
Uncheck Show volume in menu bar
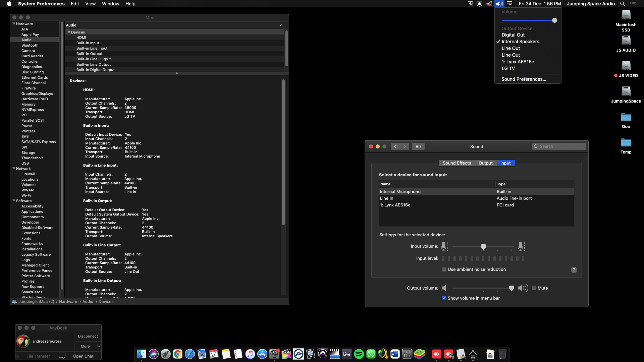click(444, 298)
